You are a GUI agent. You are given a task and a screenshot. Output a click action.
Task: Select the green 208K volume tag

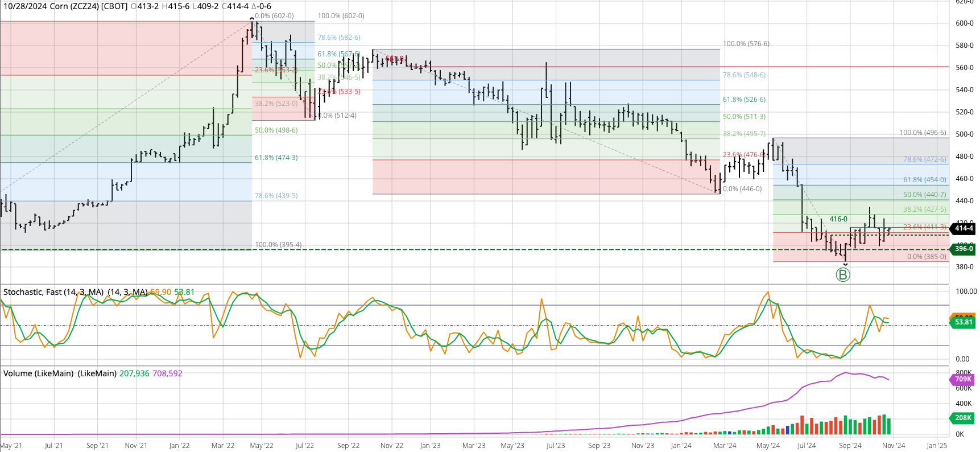coord(962,418)
